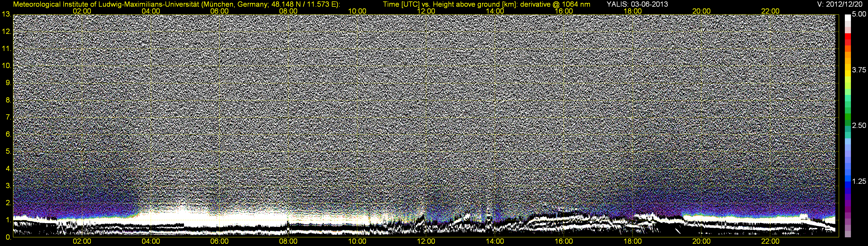
Task: Pick the 8 km height axis label
Action: pos(8,100)
